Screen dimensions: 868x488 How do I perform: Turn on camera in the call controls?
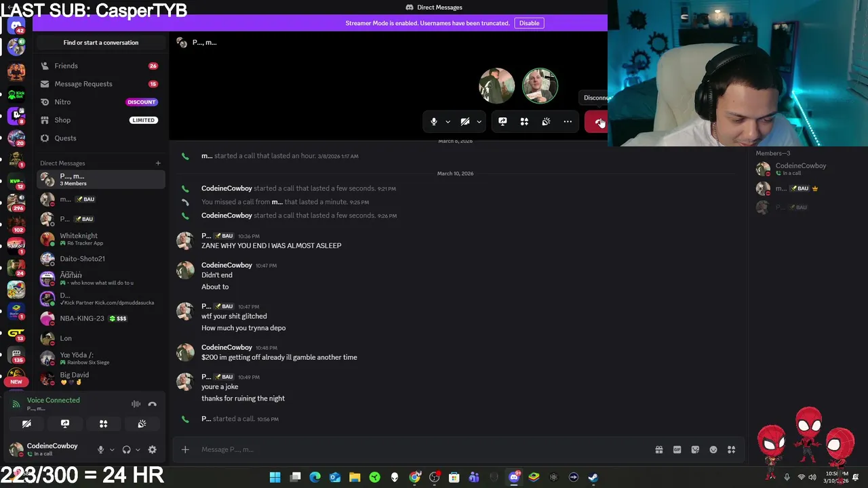pos(465,122)
